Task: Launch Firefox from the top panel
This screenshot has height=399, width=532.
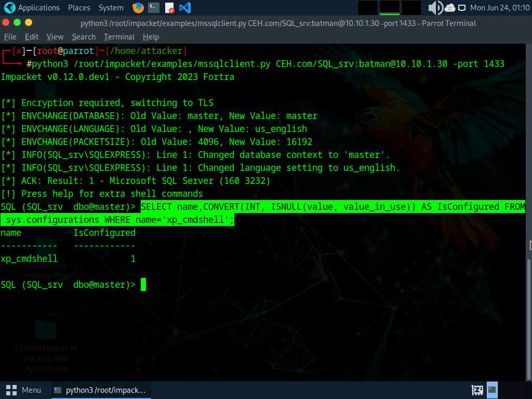Action: (138, 8)
